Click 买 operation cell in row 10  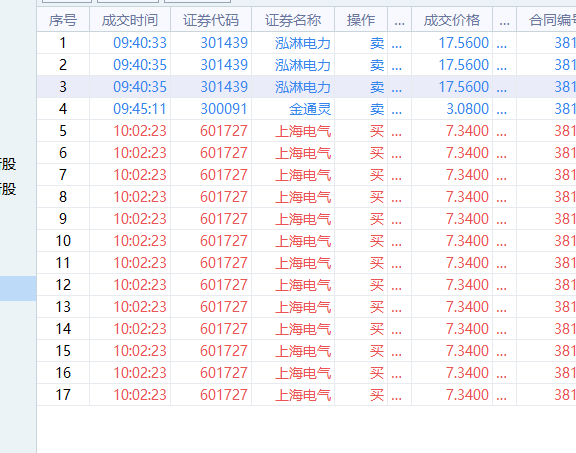[x=377, y=241]
